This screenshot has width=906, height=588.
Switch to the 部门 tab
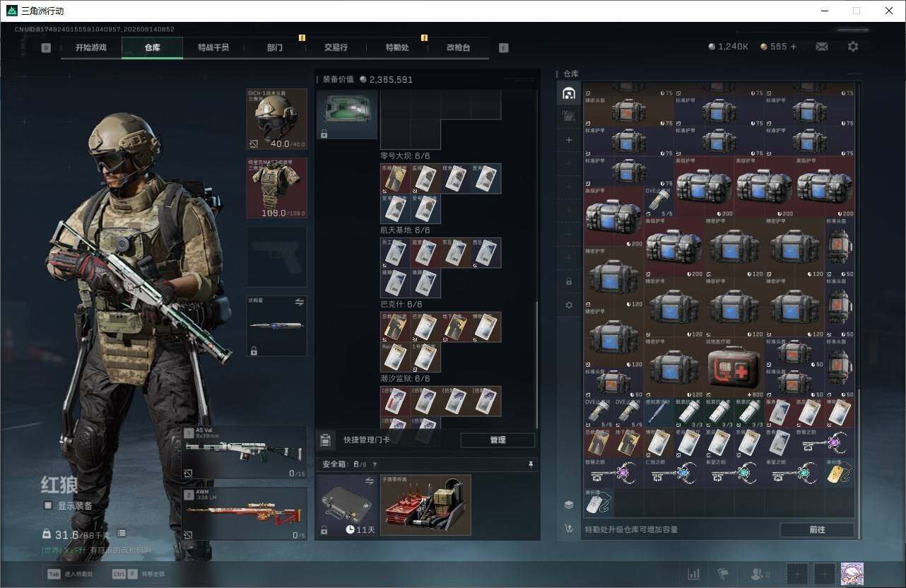(275, 47)
